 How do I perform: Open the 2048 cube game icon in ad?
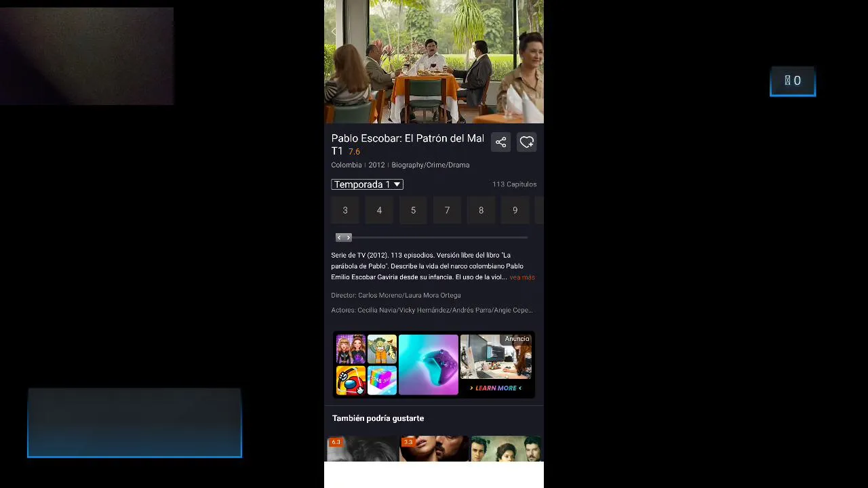382,380
